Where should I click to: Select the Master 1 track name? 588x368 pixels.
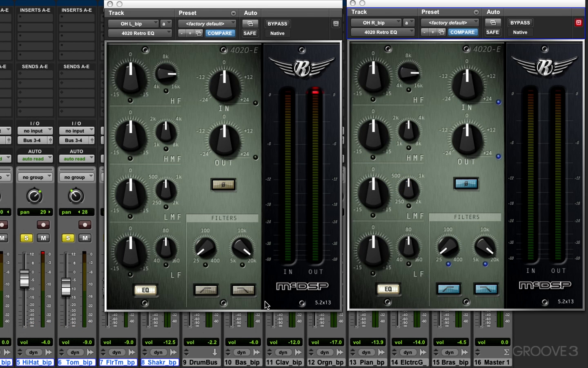pos(492,362)
